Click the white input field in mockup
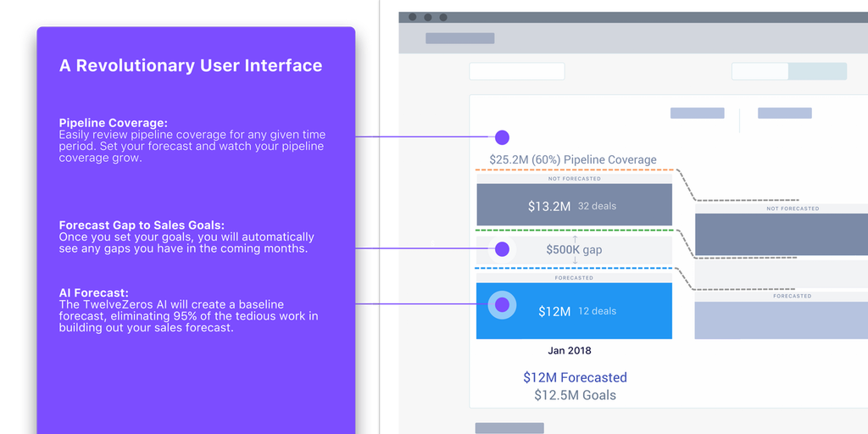Viewport: 868px width, 434px height. (517, 71)
